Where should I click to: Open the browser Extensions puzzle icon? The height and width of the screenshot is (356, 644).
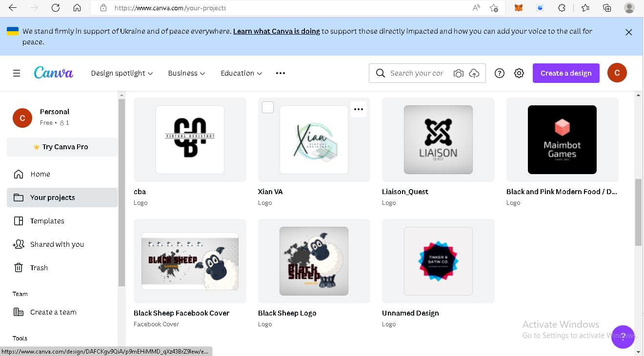[562, 8]
